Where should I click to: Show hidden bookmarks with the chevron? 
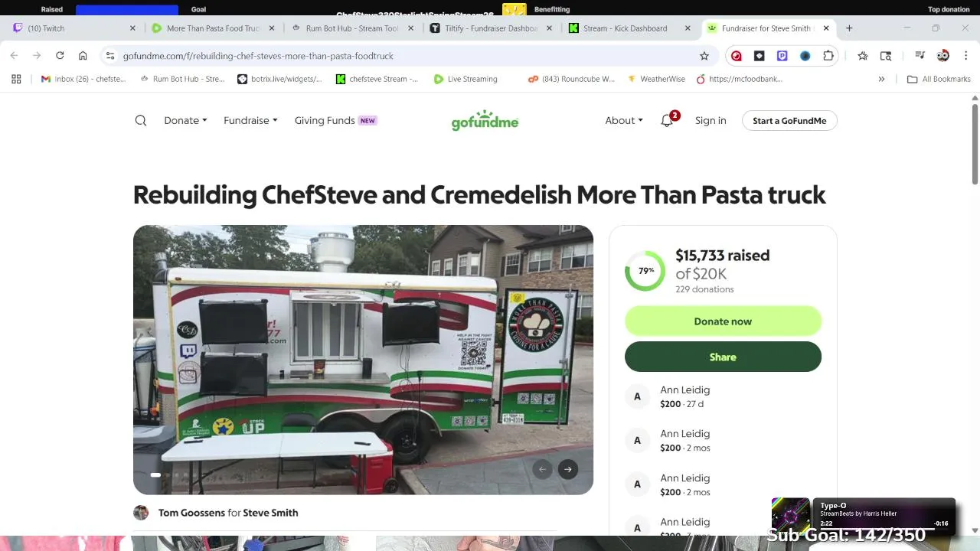coord(881,79)
